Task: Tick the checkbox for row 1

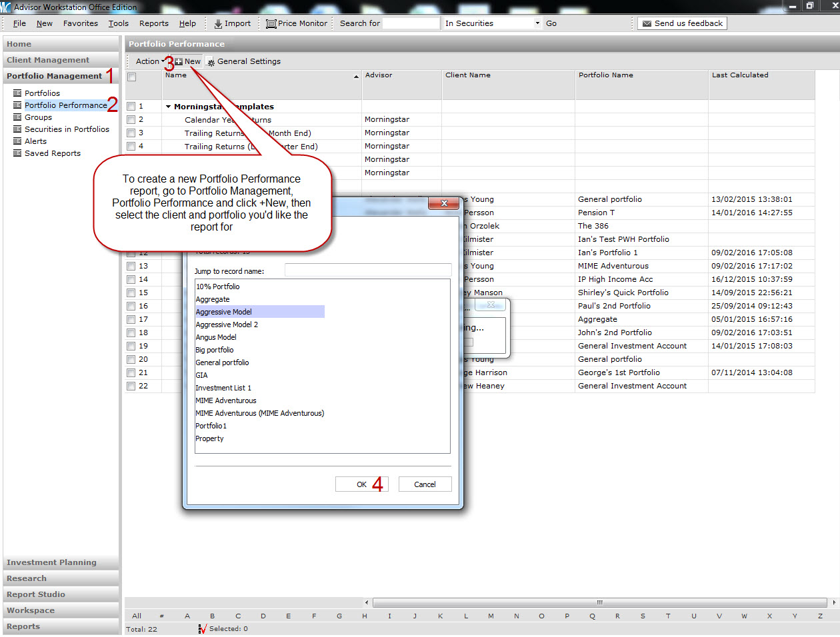Action: tap(131, 107)
